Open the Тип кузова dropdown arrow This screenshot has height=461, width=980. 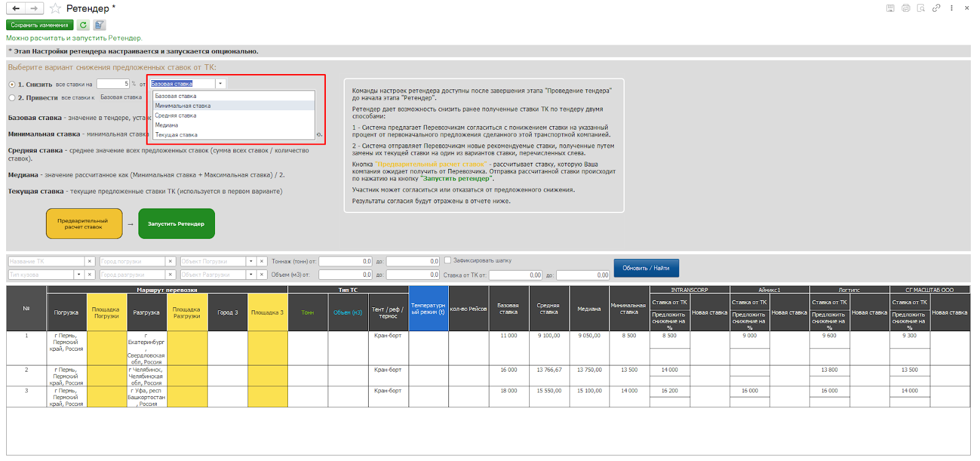(x=79, y=275)
